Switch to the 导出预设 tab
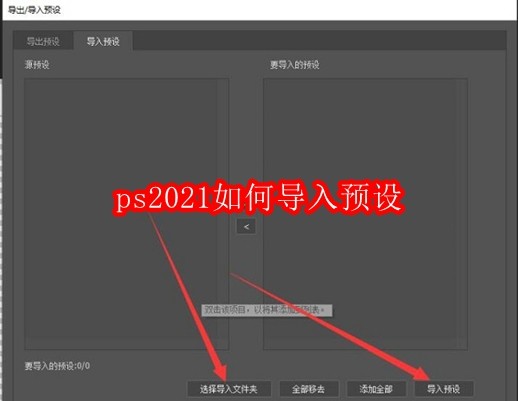 pos(43,41)
